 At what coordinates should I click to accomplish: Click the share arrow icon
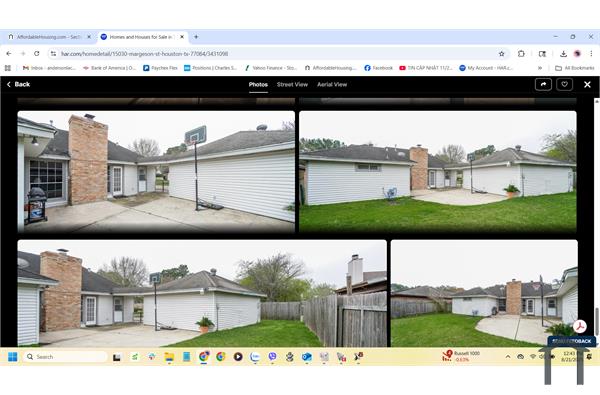click(x=543, y=84)
